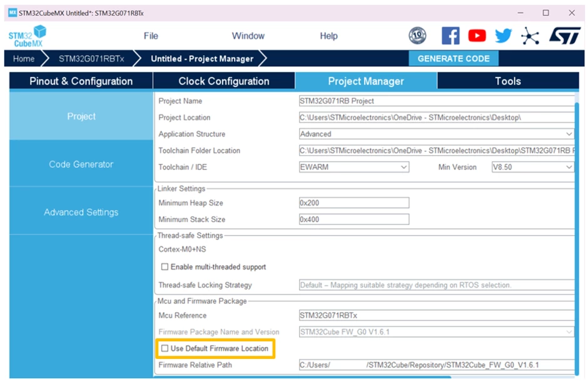Screen dimensions: 588x382
Task: Open the YouTube icon link
Action: (x=477, y=36)
